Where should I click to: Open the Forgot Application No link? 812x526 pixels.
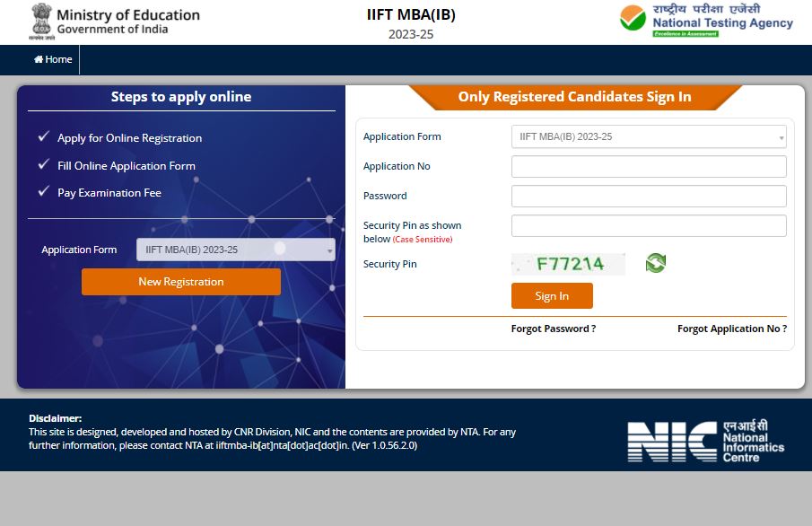[x=731, y=329]
